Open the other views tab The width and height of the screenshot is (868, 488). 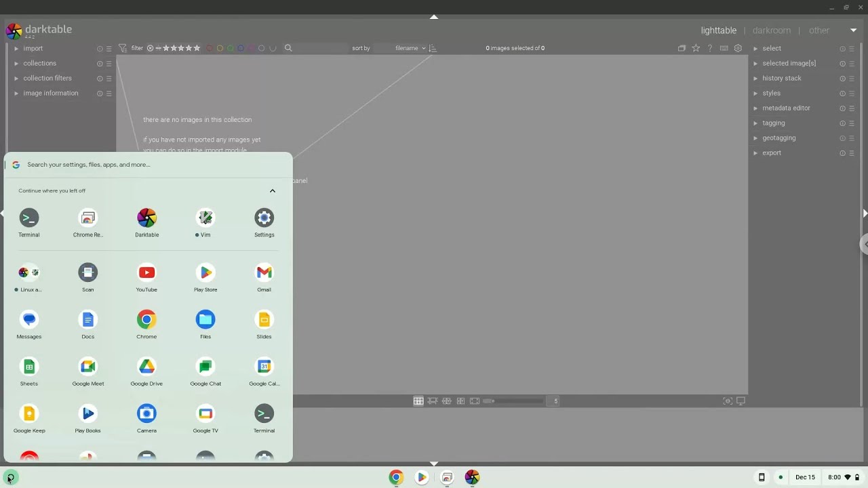[818, 30]
